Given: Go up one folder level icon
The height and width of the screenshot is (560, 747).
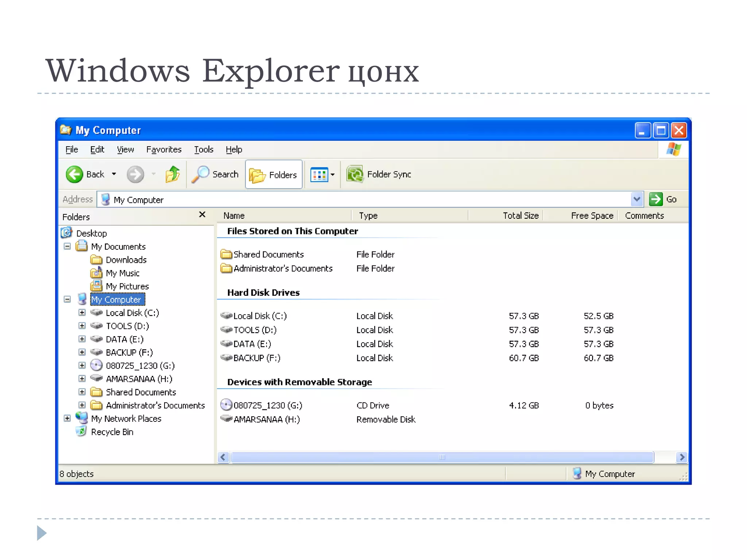Looking at the screenshot, I should [173, 174].
